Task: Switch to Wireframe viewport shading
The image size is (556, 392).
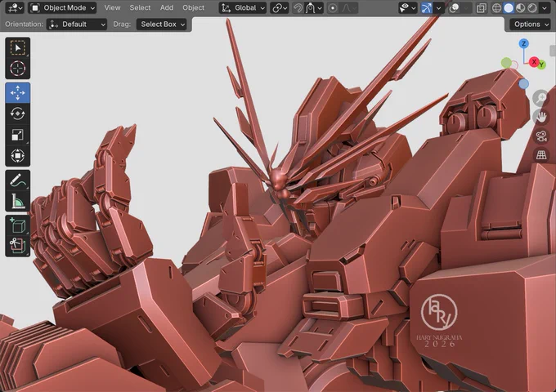Action: [497, 8]
